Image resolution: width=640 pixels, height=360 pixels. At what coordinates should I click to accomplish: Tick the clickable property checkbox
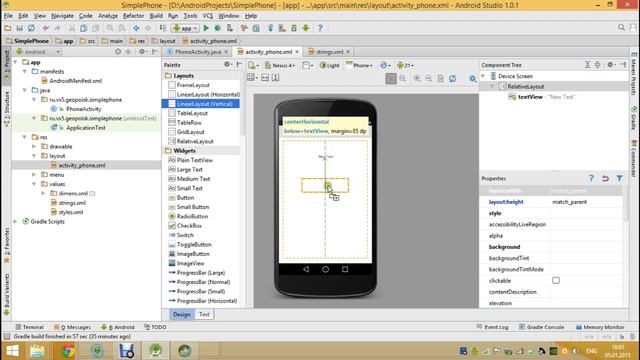tap(556, 280)
